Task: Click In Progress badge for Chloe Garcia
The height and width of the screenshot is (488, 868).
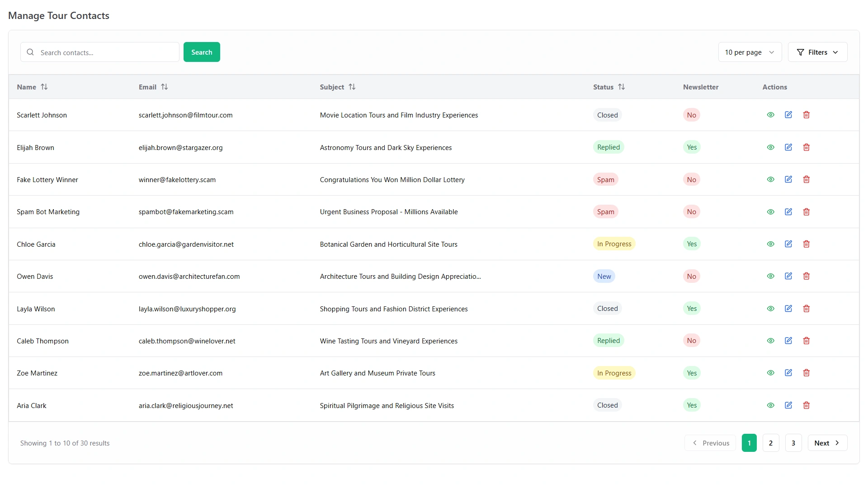Action: 614,244
